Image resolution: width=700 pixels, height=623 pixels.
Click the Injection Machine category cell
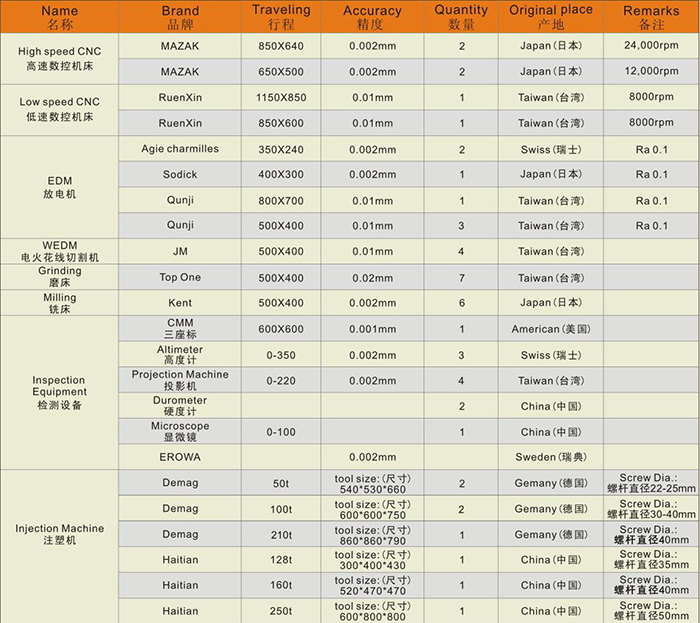(x=59, y=534)
